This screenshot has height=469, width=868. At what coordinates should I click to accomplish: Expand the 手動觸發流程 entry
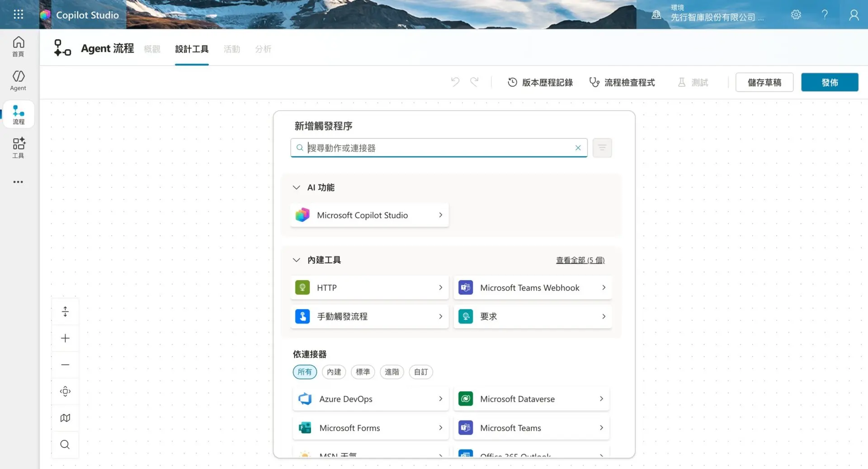click(x=370, y=316)
